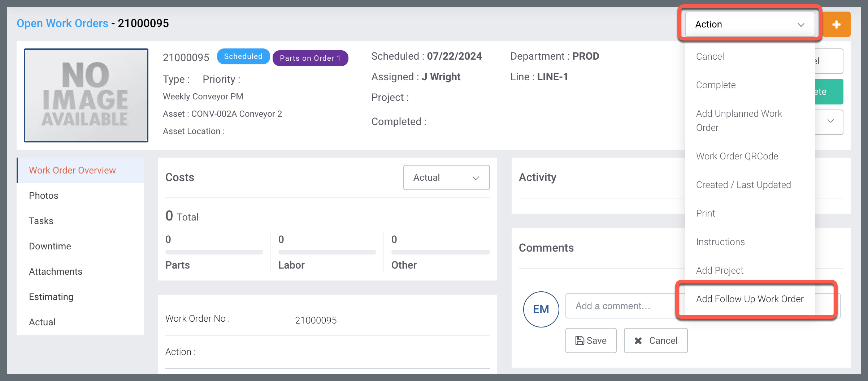Click the assigned name J Wright

pos(441,77)
